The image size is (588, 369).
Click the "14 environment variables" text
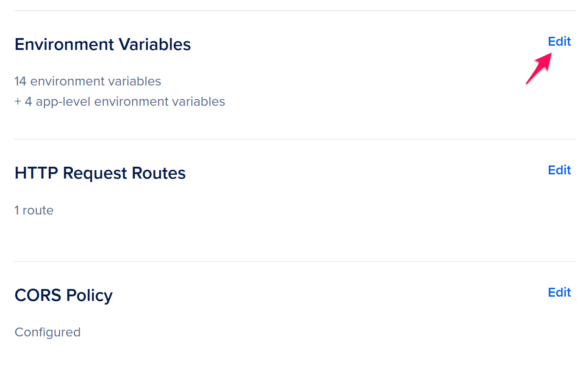coord(88,81)
